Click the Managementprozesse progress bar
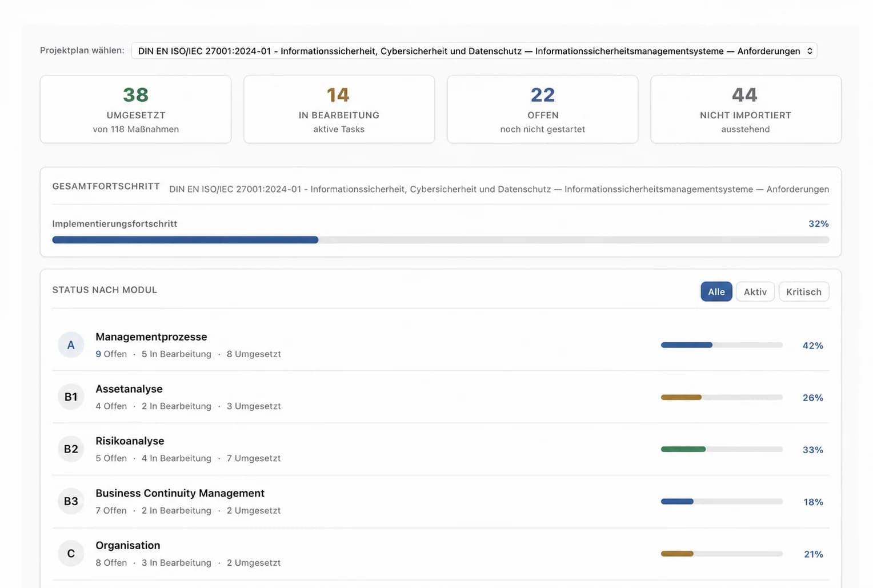Screen dimensions: 873x588 tap(722, 345)
